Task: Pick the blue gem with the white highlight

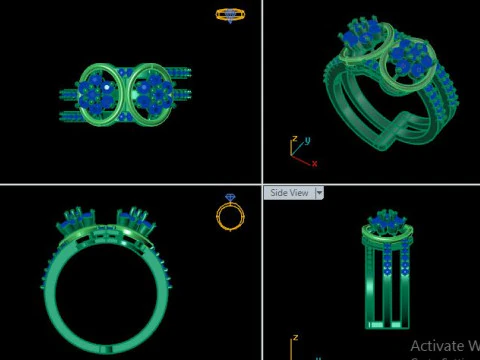Action: (107, 88)
